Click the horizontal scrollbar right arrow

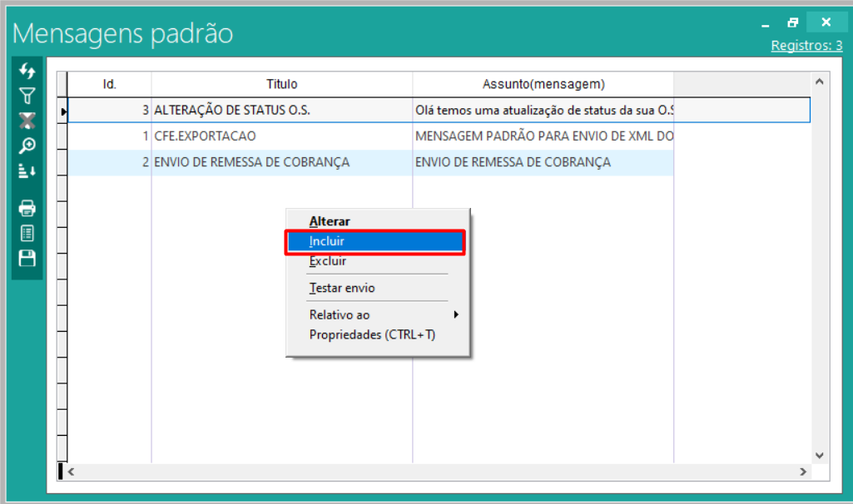tap(804, 472)
